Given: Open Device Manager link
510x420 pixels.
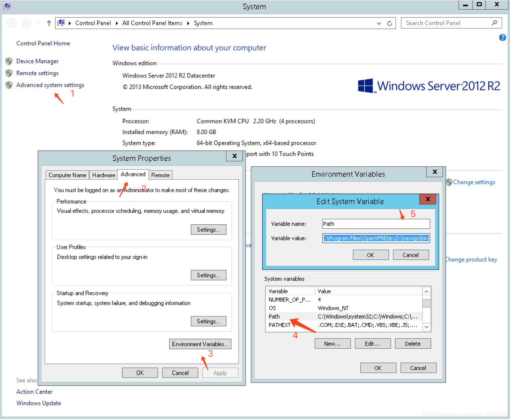Looking at the screenshot, I should pos(38,61).
